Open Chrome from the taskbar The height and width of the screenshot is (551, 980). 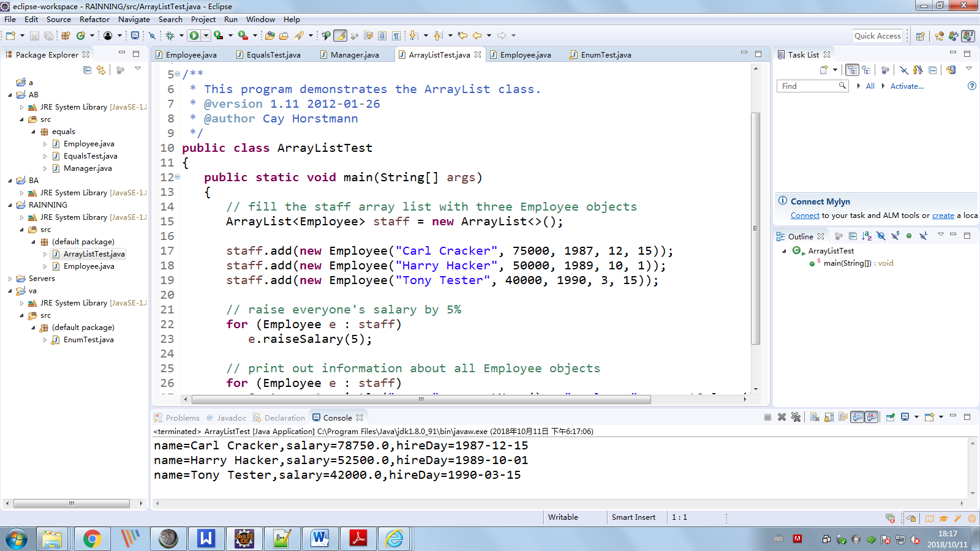coord(92,539)
